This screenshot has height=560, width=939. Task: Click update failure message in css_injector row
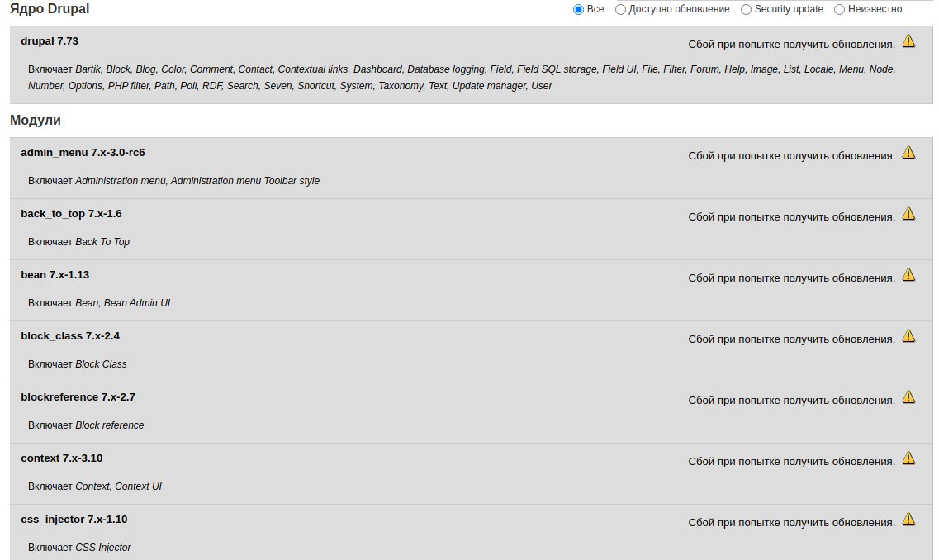coord(792,522)
